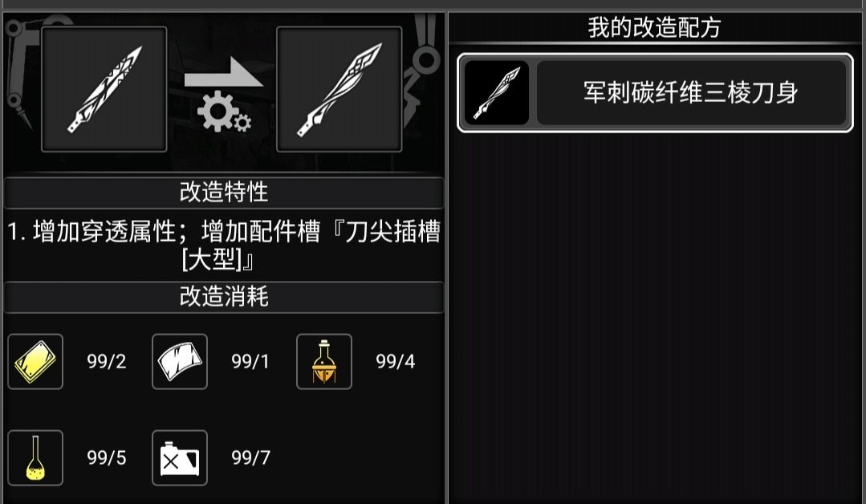866x504 pixels.
Task: Tap the yellow flask material icon
Action: (35, 457)
